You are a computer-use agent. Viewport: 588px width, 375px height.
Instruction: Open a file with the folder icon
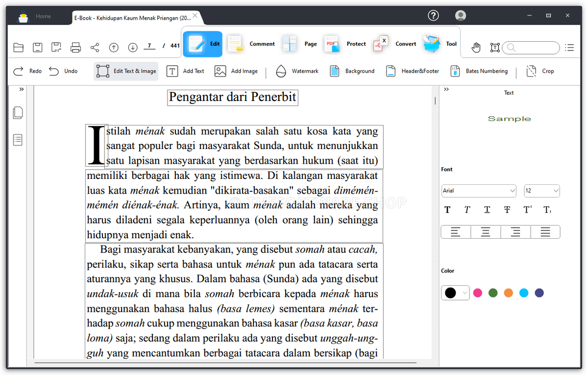pyautogui.click(x=18, y=48)
